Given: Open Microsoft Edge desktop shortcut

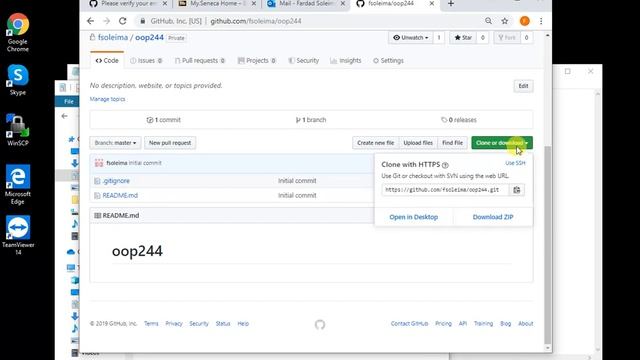Looking at the screenshot, I should point(18,184).
